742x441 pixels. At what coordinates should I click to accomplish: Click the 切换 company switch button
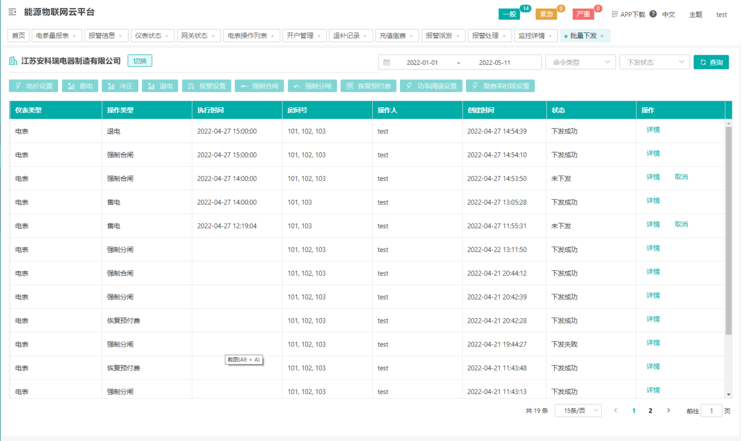coord(140,61)
